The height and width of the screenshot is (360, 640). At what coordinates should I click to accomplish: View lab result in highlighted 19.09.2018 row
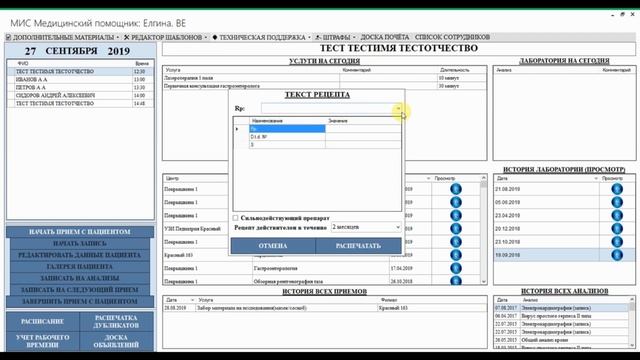(617, 255)
